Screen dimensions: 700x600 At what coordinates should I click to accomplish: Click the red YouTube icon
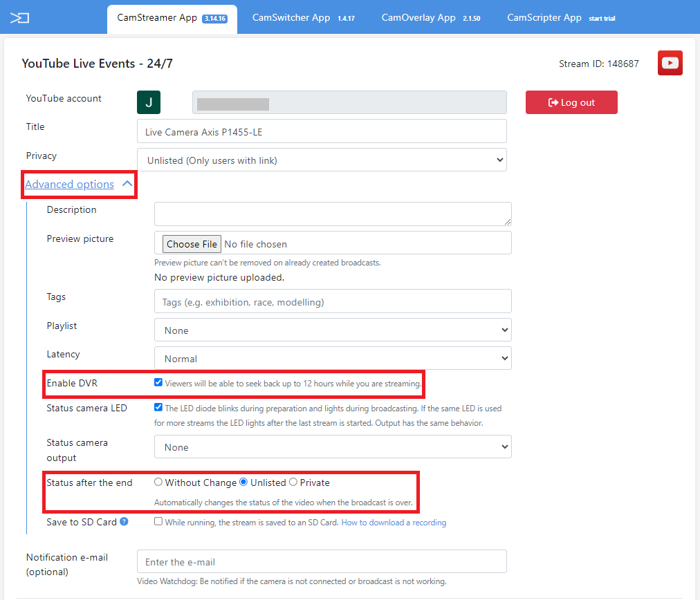tap(670, 63)
